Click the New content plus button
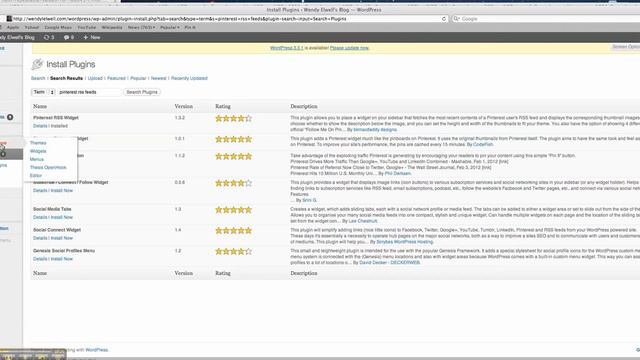The image size is (640, 360). tap(92, 37)
